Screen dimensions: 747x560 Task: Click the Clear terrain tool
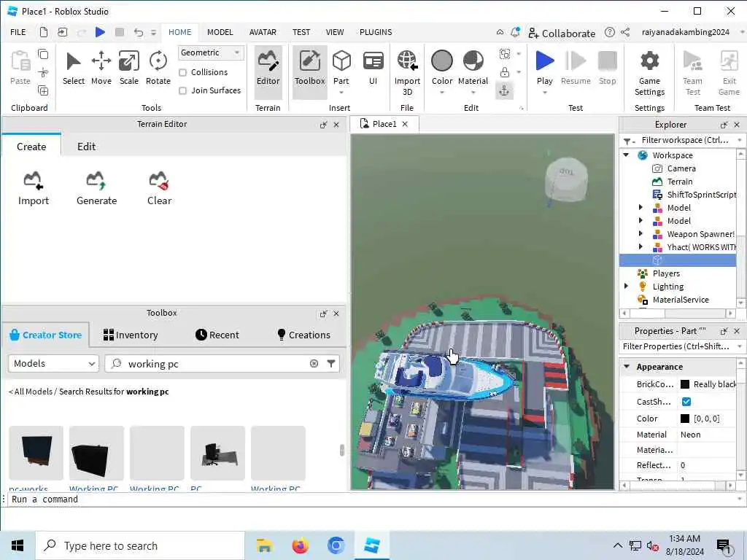[159, 189]
